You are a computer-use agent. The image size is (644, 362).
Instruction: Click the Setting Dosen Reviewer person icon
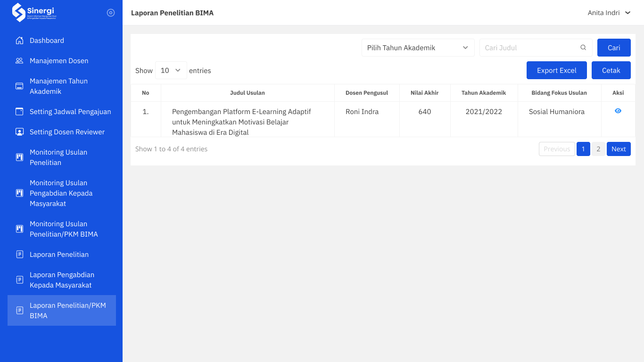coord(19,132)
